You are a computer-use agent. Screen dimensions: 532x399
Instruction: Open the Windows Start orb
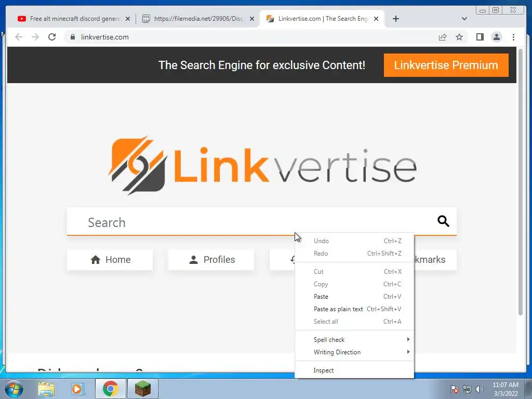click(14, 389)
